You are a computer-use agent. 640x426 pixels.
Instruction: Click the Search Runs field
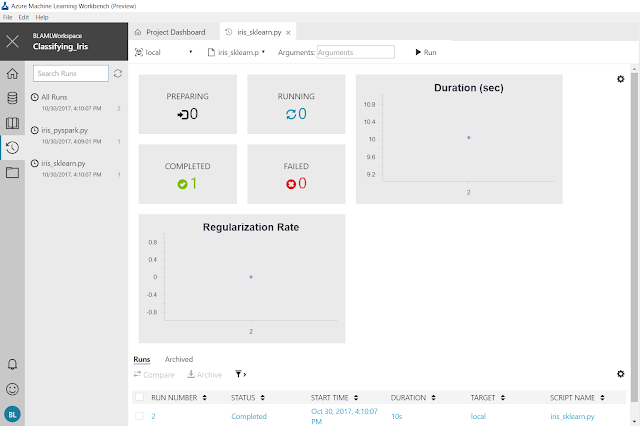pos(71,73)
